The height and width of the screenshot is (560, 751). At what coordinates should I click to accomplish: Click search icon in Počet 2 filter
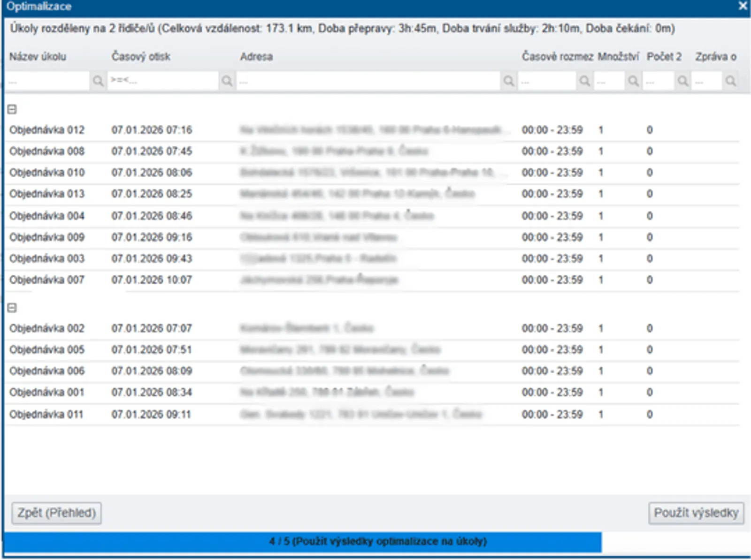coord(682,81)
